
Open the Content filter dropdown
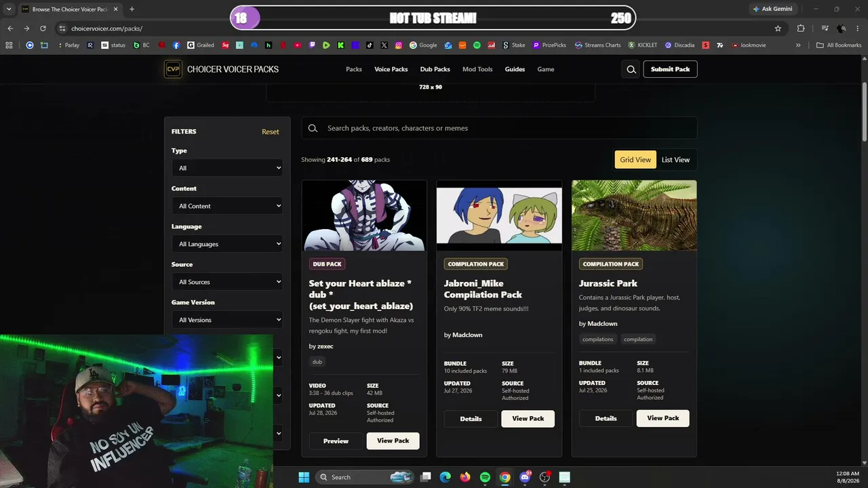click(x=227, y=206)
